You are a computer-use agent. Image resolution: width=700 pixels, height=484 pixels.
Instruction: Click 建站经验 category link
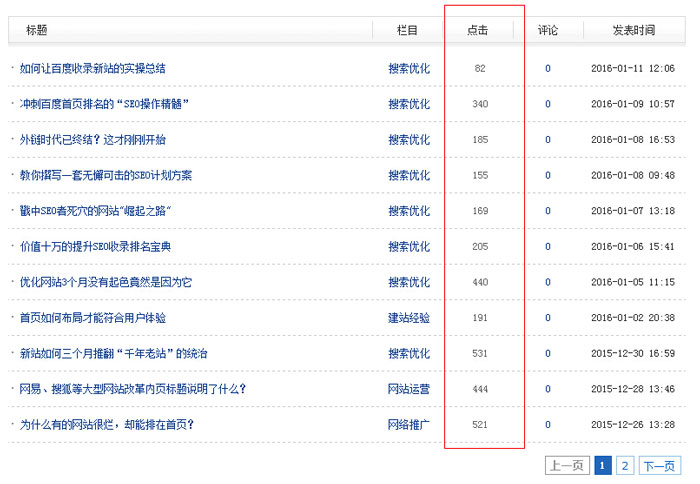[x=408, y=318]
